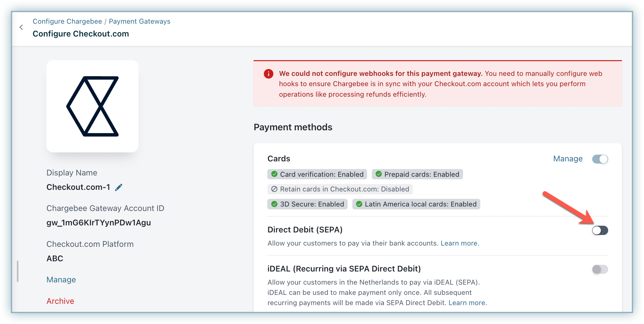Open the Configure Chargebee breadcrumb

click(67, 21)
